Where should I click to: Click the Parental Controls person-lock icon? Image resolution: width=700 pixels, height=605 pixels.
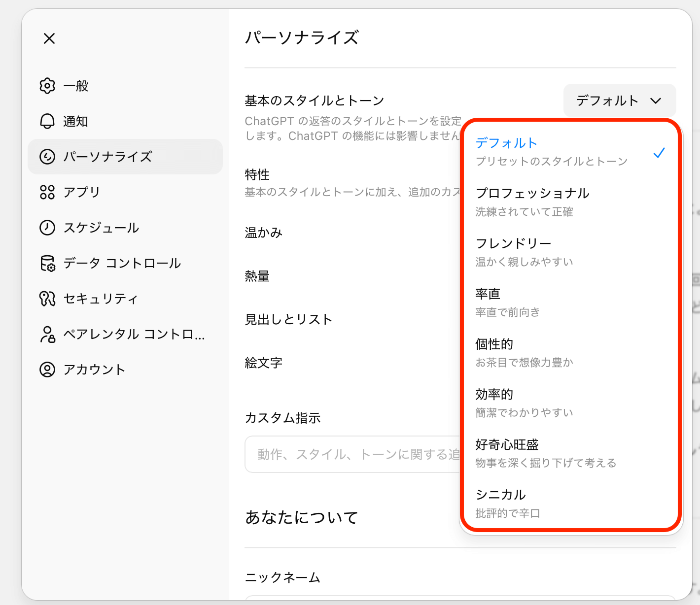[x=47, y=334]
